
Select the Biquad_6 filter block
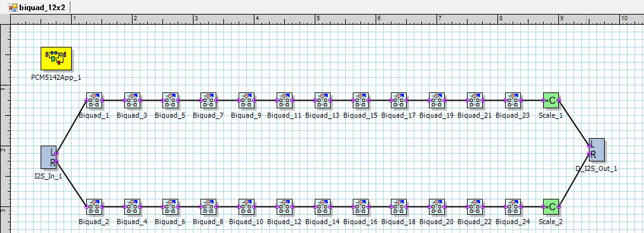pyautogui.click(x=170, y=207)
